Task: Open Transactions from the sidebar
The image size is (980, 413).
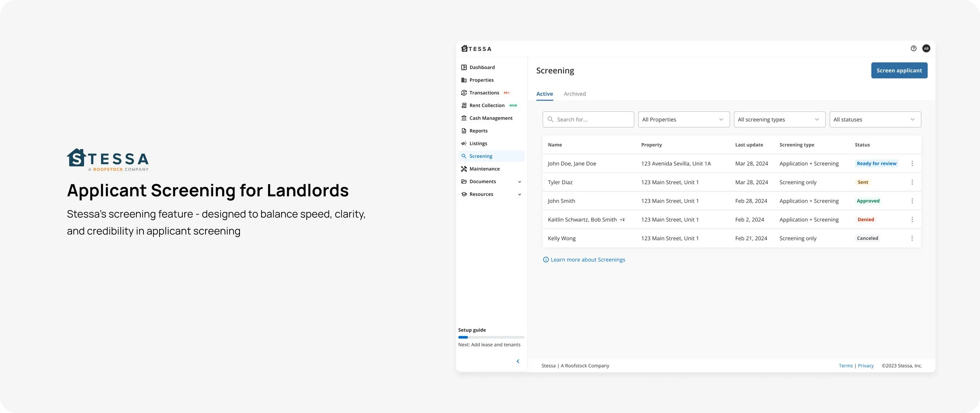Action: (491, 93)
